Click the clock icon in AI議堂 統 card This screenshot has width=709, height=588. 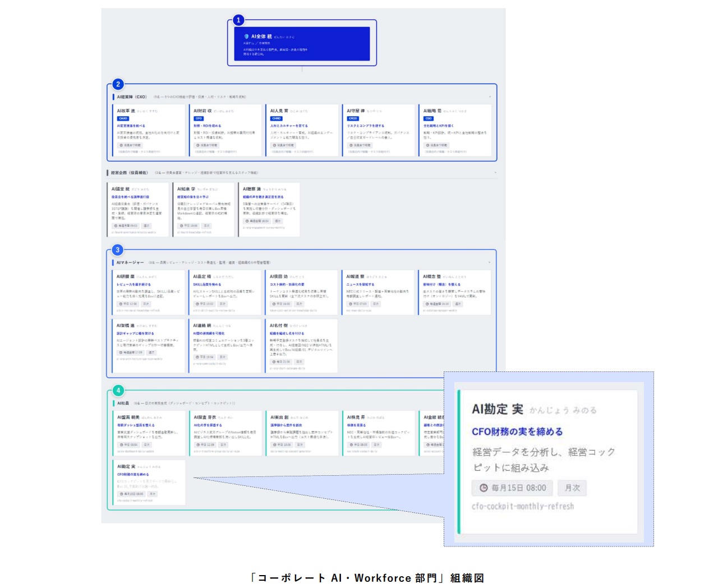116,226
